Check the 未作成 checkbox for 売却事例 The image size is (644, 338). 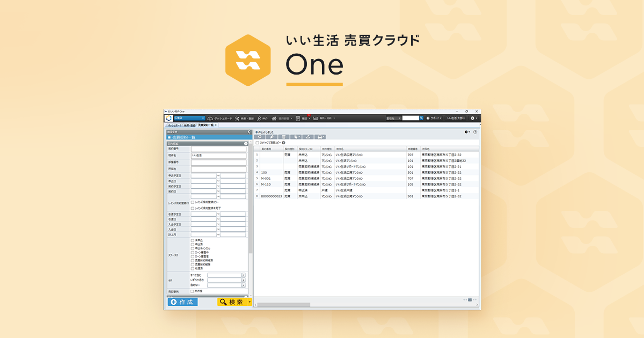(192, 291)
